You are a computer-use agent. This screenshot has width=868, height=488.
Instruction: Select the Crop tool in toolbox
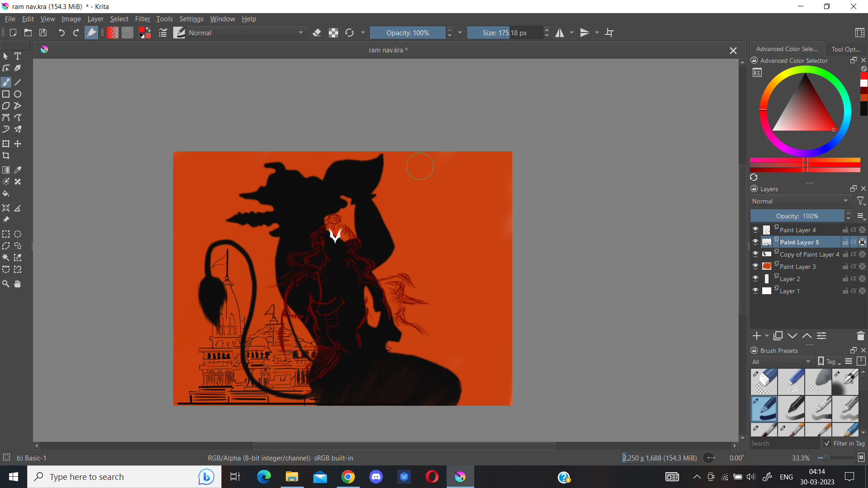click(6, 155)
